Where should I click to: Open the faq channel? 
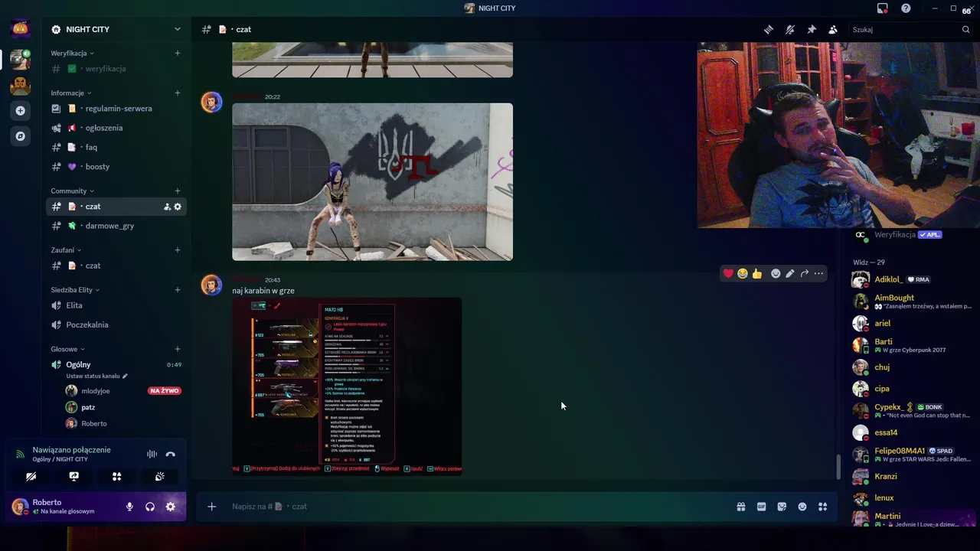[x=116, y=147]
